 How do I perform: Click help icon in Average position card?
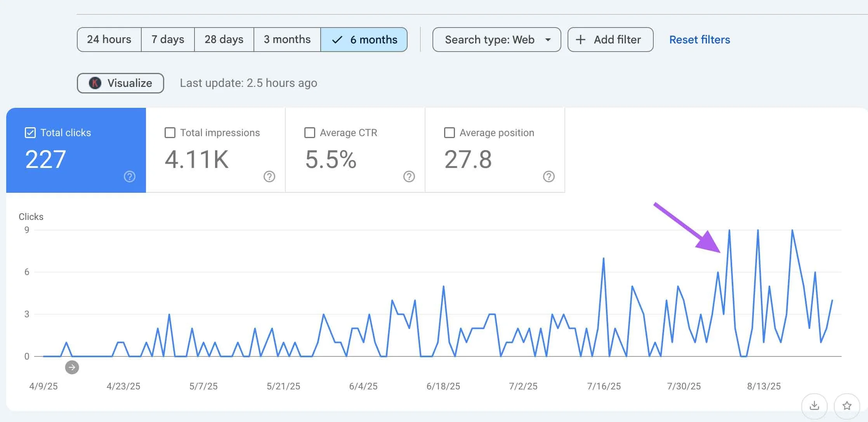(x=549, y=176)
